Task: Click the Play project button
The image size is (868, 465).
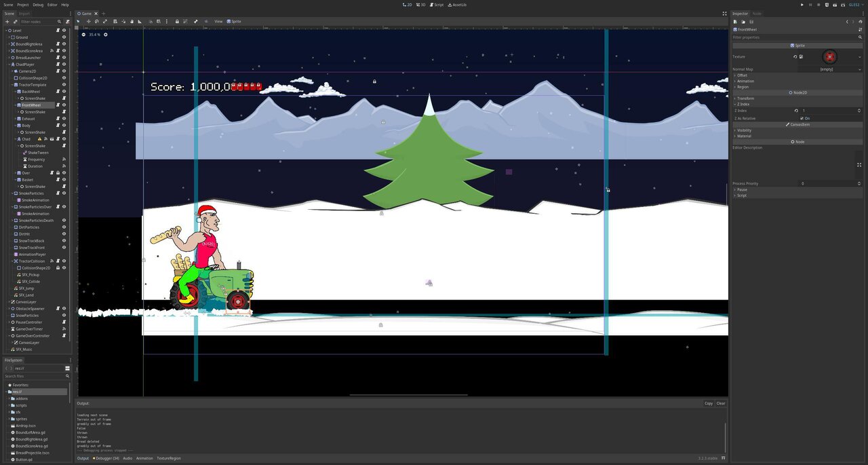Action: (x=802, y=5)
